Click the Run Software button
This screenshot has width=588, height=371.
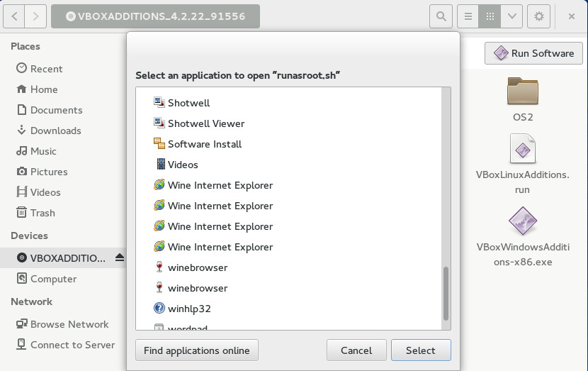[533, 53]
